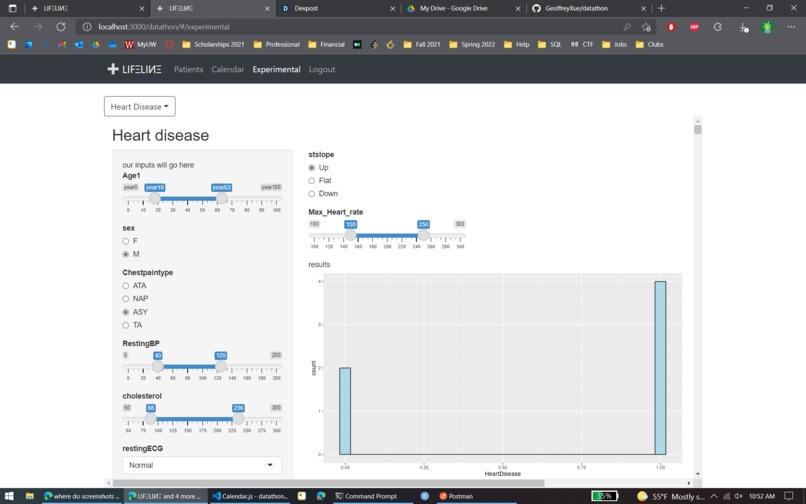Open the browser settings ellipsis menu

(x=791, y=27)
